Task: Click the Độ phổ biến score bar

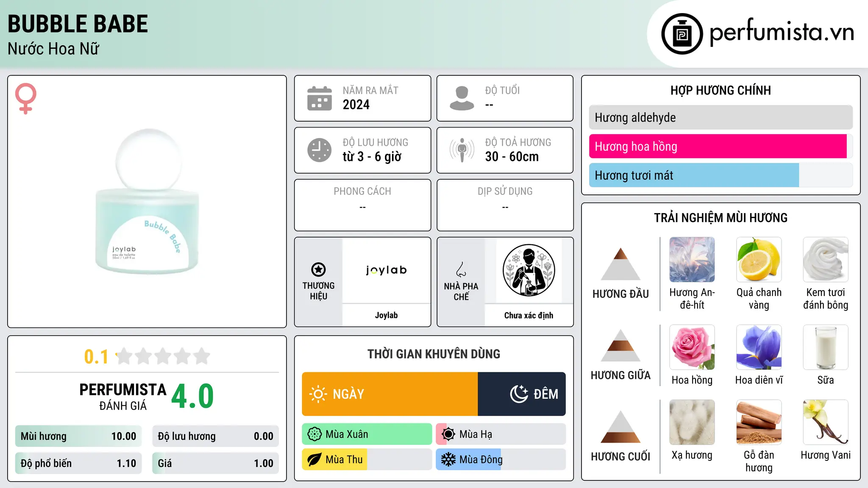Action: [78, 463]
